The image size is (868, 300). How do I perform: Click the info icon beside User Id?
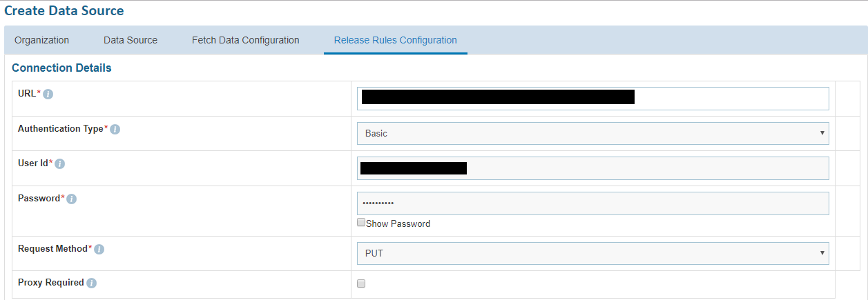point(60,164)
